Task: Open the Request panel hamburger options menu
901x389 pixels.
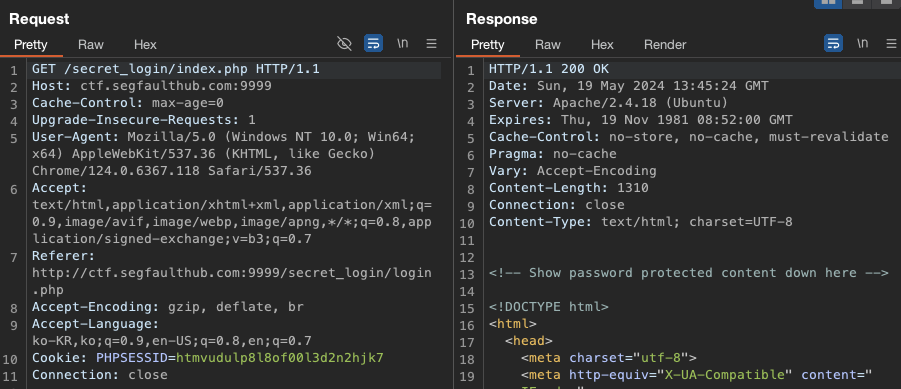Action: click(432, 44)
